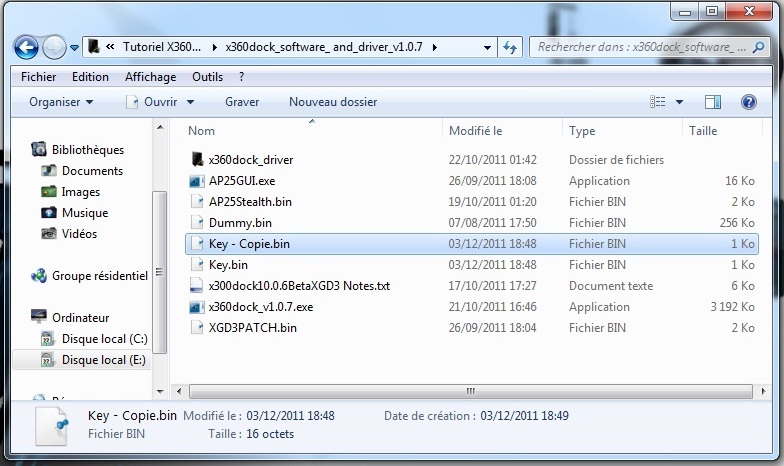
Task: Click the sidebar vertical scrollbar thumb
Action: (x=160, y=272)
